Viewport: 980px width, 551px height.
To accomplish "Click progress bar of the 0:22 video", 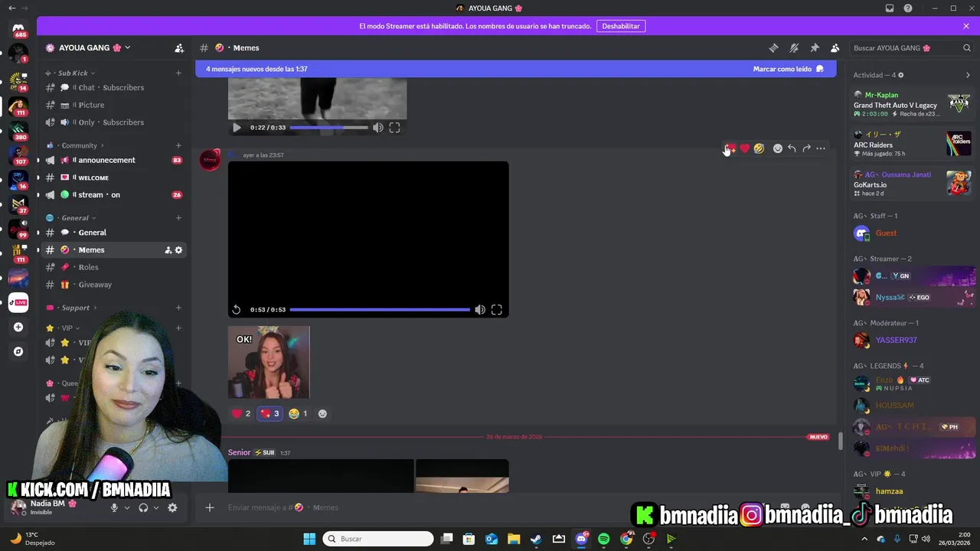I will pyautogui.click(x=328, y=128).
